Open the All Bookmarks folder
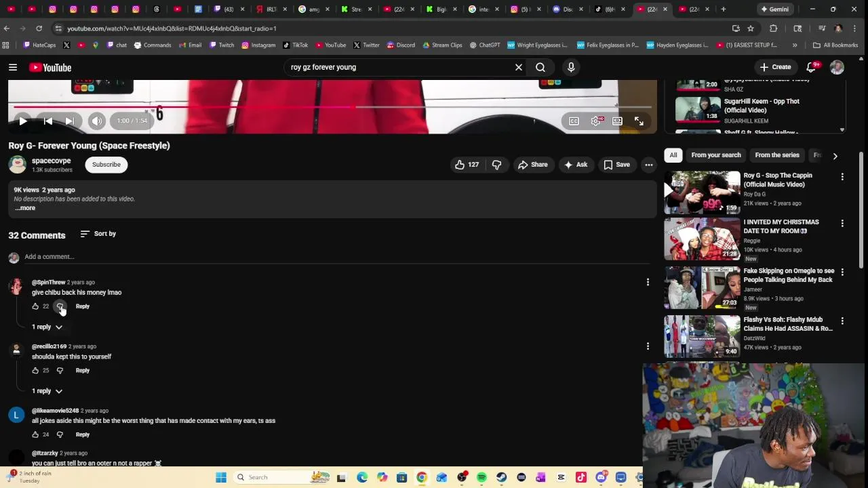Image resolution: width=868 pixels, height=488 pixels. point(835,45)
